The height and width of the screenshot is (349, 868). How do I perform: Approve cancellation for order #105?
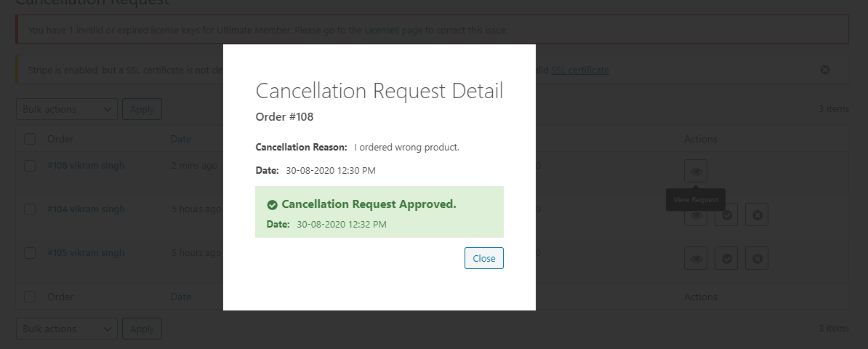coord(726,258)
